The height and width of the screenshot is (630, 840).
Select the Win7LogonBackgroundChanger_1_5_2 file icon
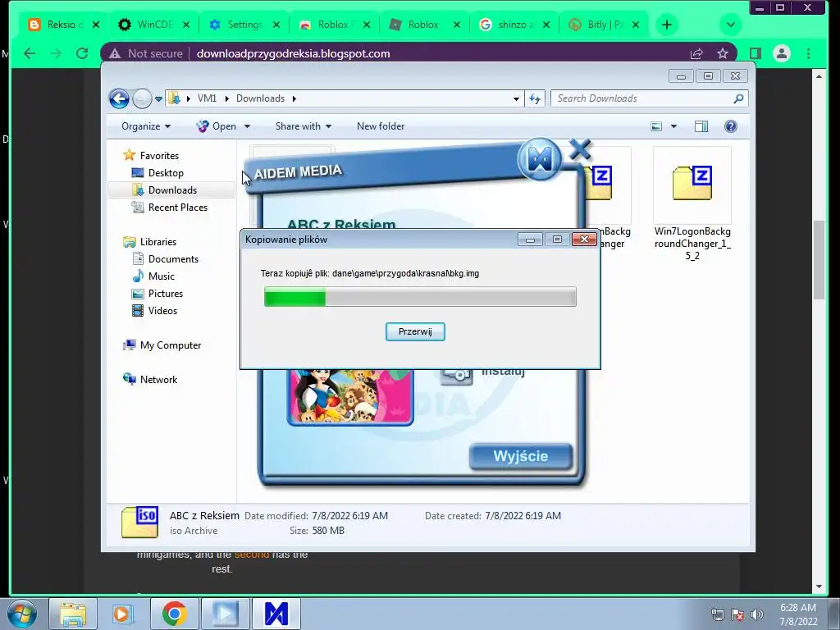pyautogui.click(x=692, y=183)
